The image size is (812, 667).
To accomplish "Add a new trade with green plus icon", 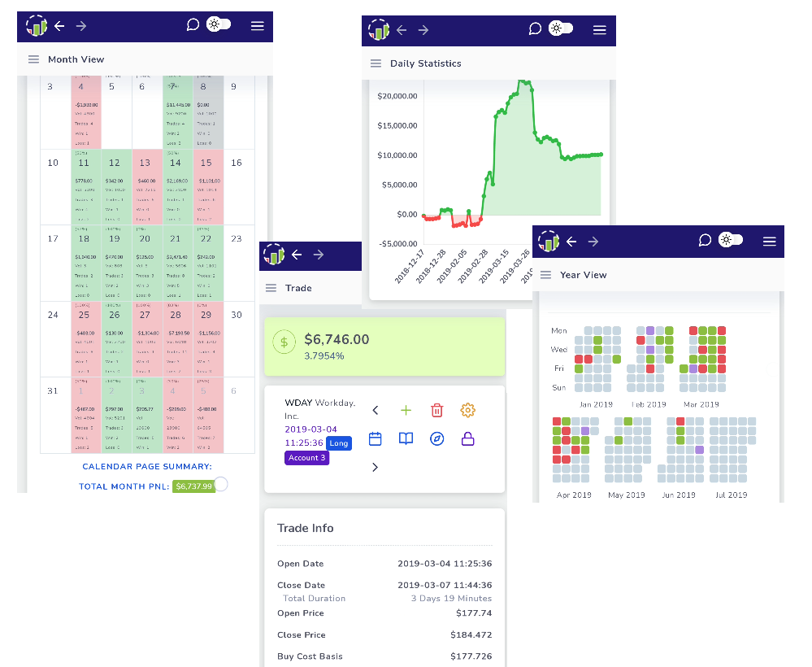I will pyautogui.click(x=406, y=411).
